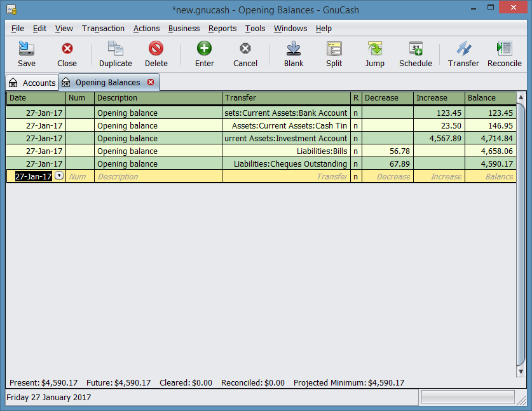This screenshot has width=532, height=411.
Task: Click the 4,714.84 balance value
Action: pos(496,139)
